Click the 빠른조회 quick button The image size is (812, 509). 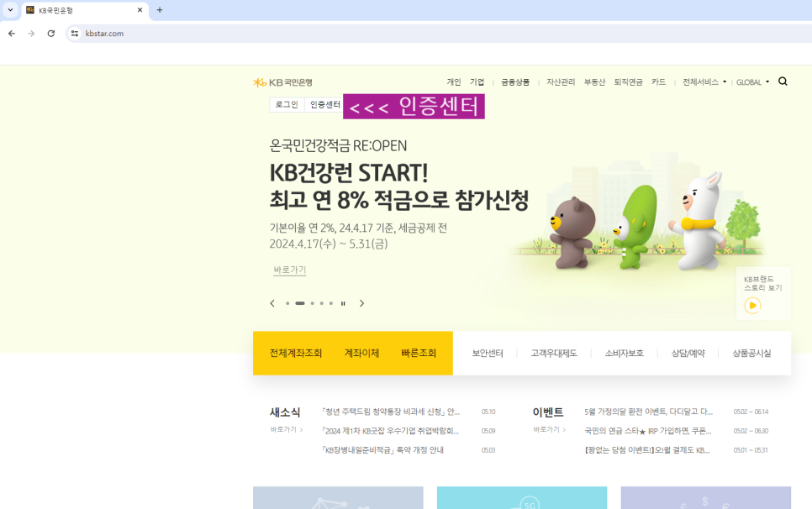(x=419, y=353)
